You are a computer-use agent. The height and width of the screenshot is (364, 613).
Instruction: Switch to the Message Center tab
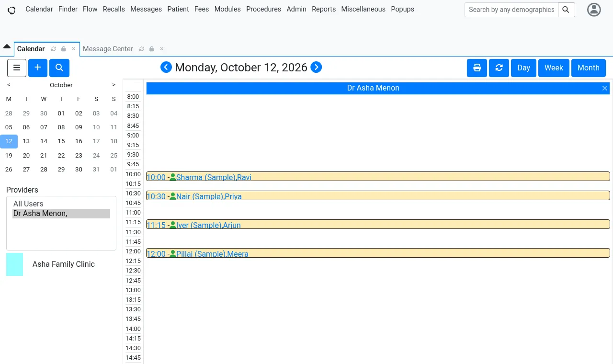point(108,49)
